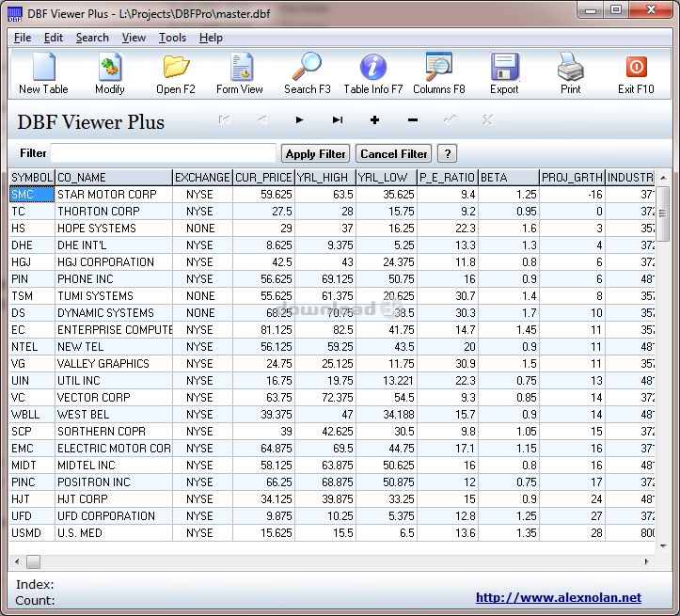This screenshot has width=680, height=616.
Task: Open the File menu
Action: point(23,38)
